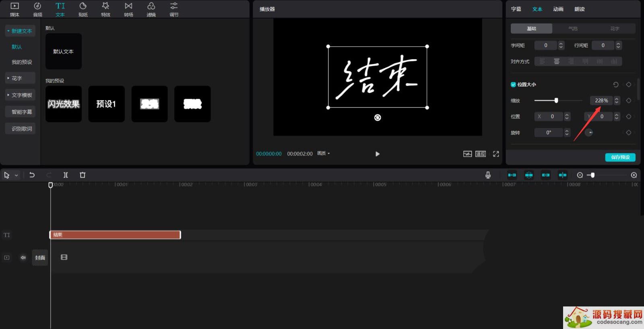644x329 pixels.
Task: Open the 特效 effects tab
Action: tap(105, 9)
